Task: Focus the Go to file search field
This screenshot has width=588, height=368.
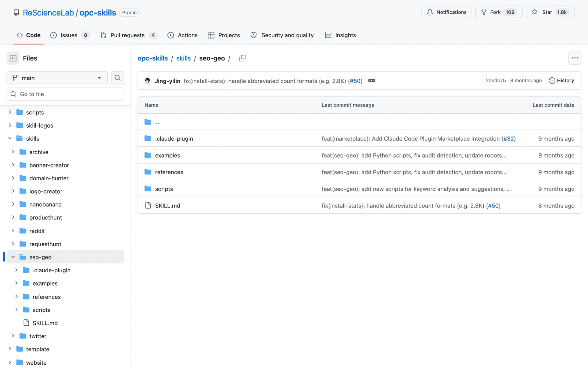Action: [x=65, y=94]
